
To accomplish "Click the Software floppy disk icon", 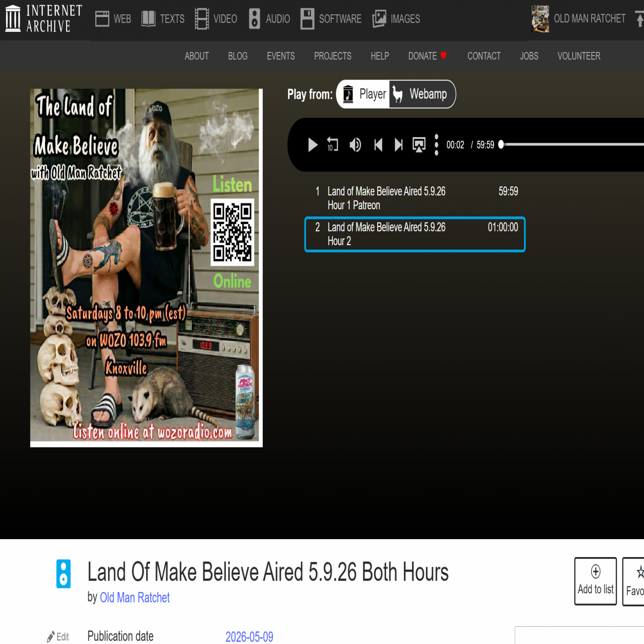I will [307, 19].
